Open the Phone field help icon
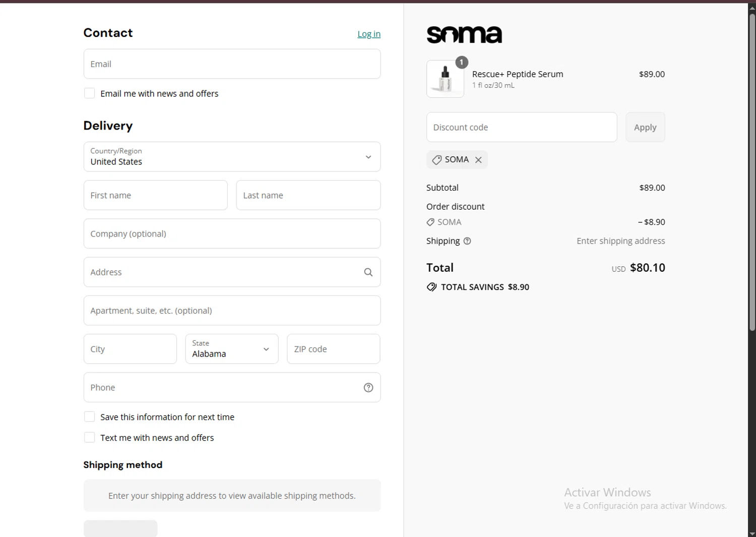Image resolution: width=756 pixels, height=537 pixels. 368,387
